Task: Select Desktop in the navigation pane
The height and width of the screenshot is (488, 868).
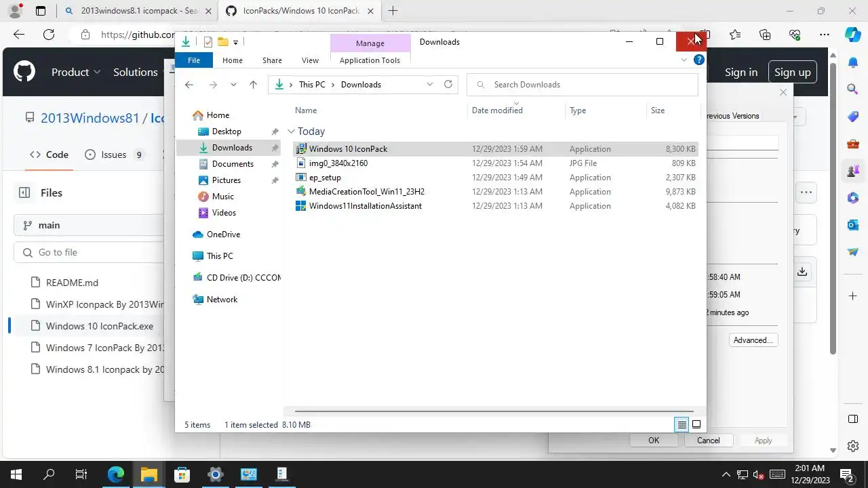Action: pos(226,131)
